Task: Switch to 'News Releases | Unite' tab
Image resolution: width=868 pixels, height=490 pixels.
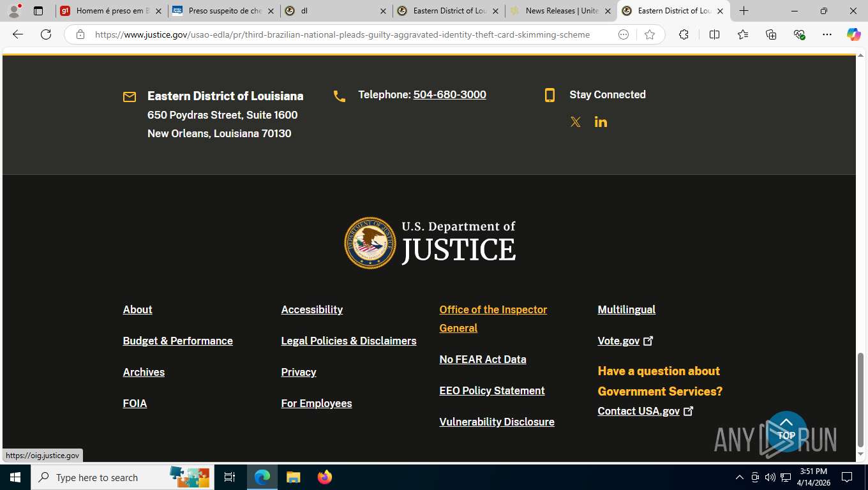Action: point(561,11)
